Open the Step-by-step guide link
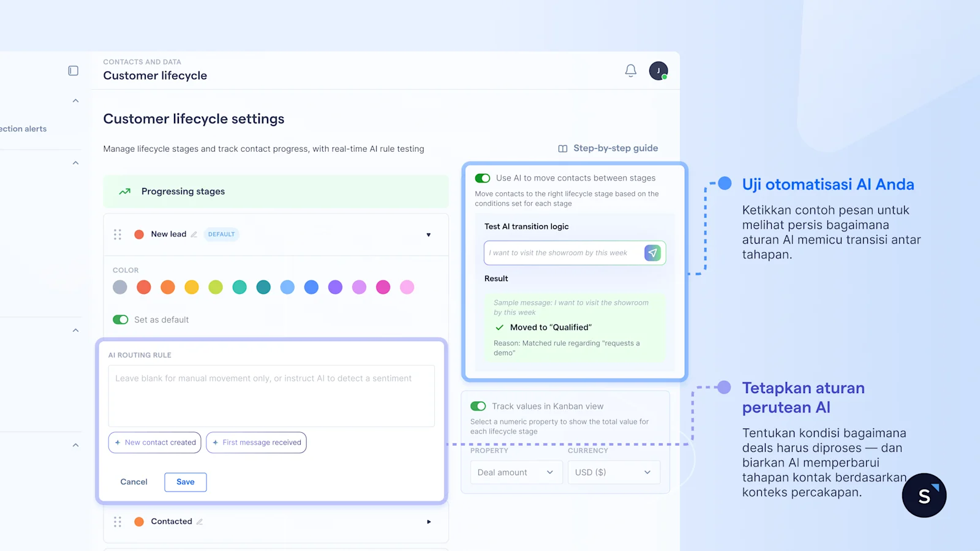 click(x=616, y=148)
